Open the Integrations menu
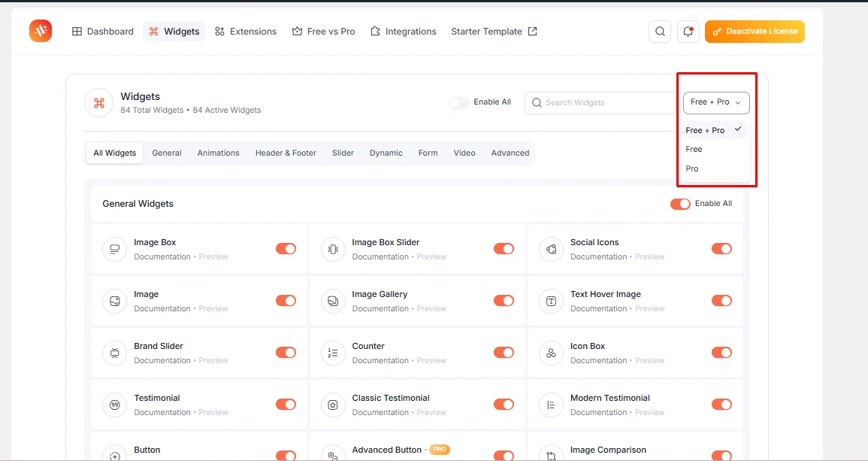This screenshot has height=461, width=868. pos(404,32)
